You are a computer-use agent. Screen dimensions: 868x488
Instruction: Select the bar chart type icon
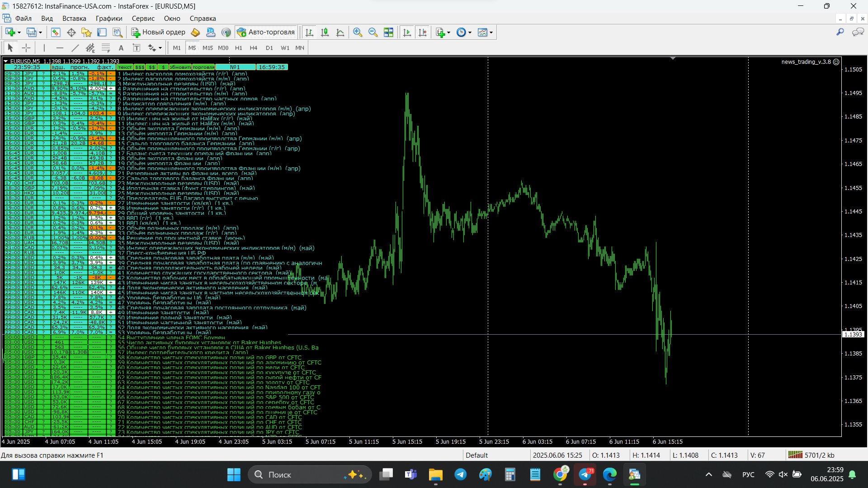[309, 32]
